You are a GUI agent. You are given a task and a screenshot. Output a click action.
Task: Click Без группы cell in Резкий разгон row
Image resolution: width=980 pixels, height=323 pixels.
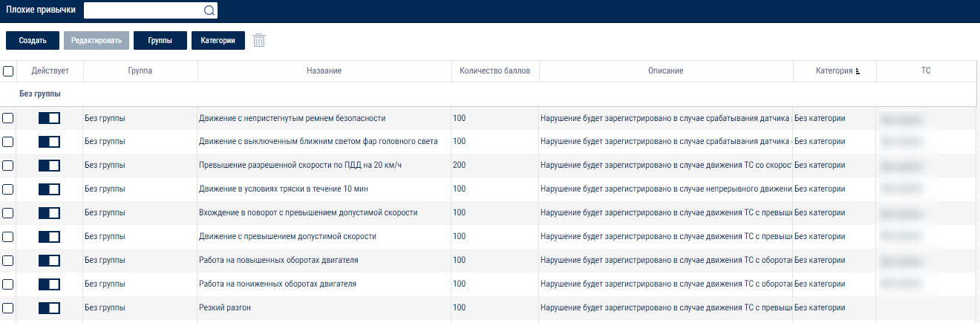(140, 308)
